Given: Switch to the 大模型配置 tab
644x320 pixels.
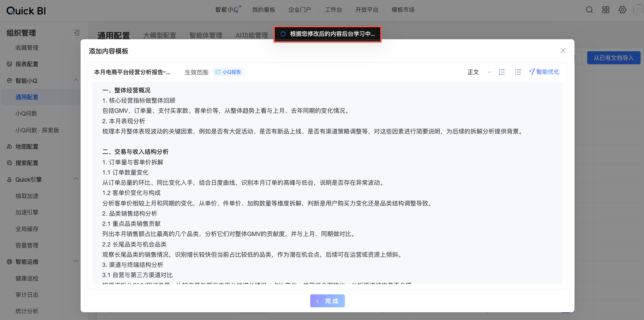Looking at the screenshot, I should 160,36.
